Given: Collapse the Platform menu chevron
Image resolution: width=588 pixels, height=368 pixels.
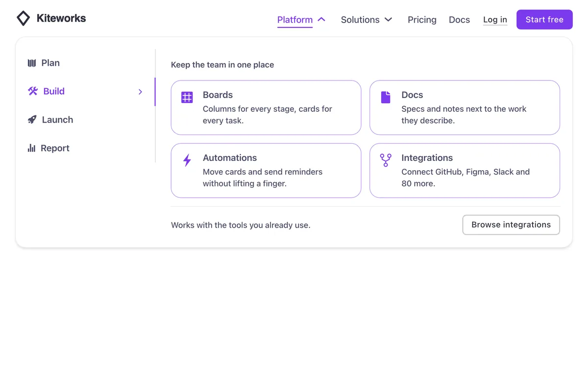Looking at the screenshot, I should (x=321, y=20).
